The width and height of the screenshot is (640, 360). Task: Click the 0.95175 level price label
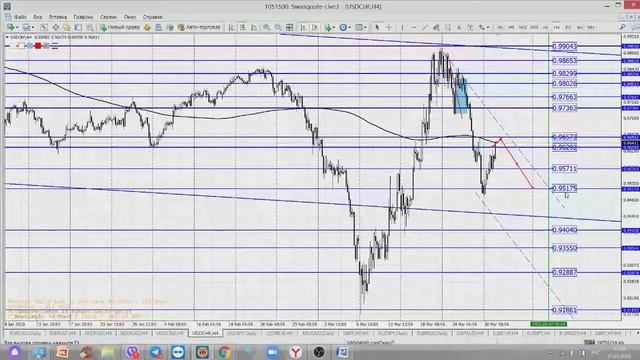click(x=564, y=188)
